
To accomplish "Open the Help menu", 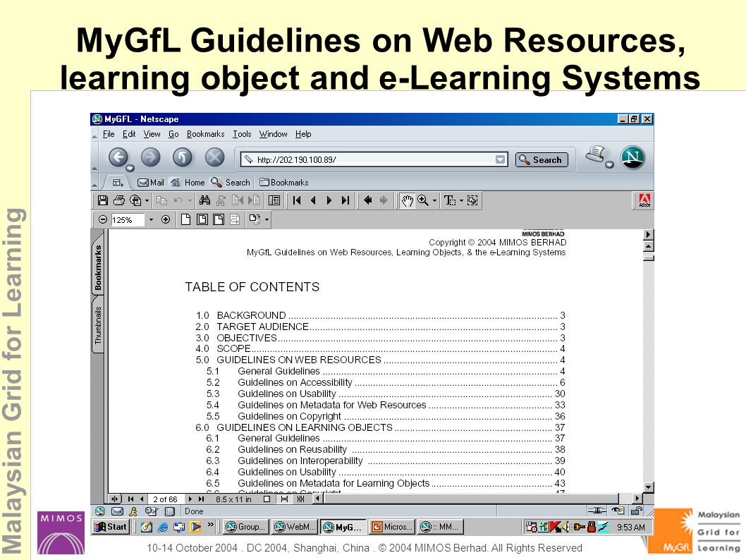I will (303, 134).
